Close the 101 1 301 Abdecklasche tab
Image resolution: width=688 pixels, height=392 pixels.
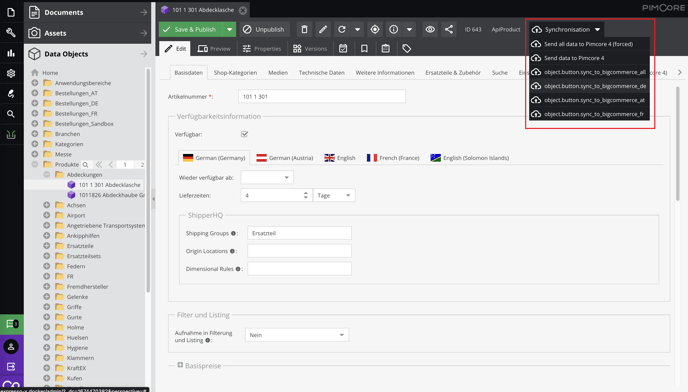coord(243,10)
